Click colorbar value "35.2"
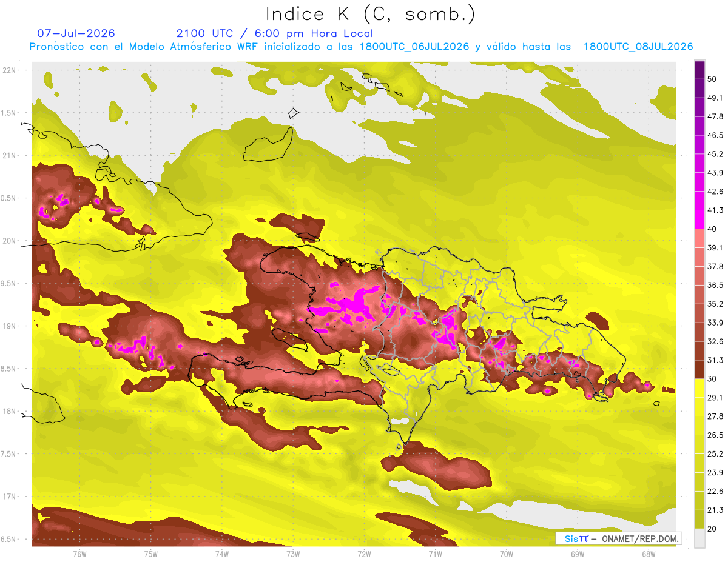The height and width of the screenshot is (562, 728). pos(715,304)
